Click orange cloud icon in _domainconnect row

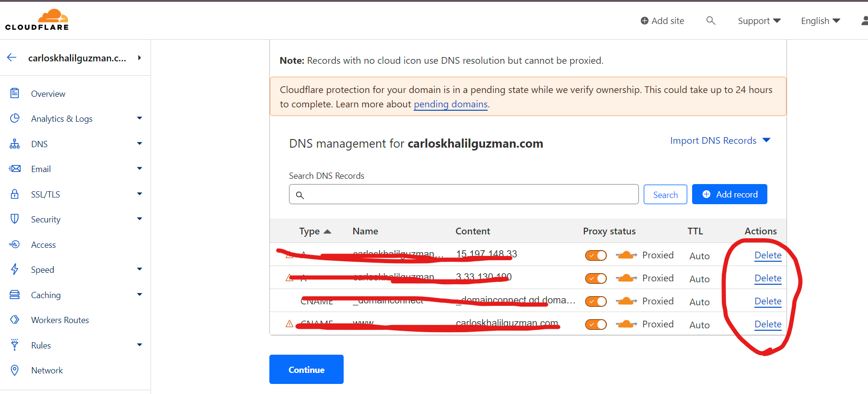tap(626, 301)
